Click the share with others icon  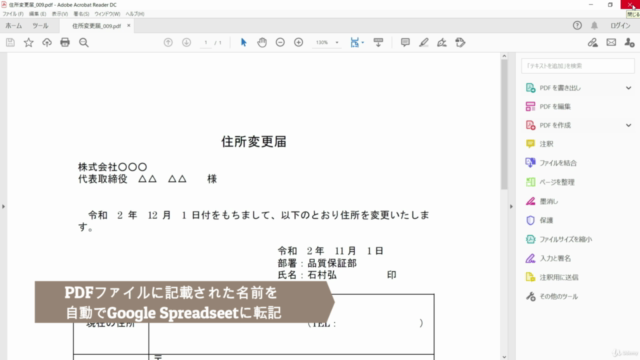point(629,42)
